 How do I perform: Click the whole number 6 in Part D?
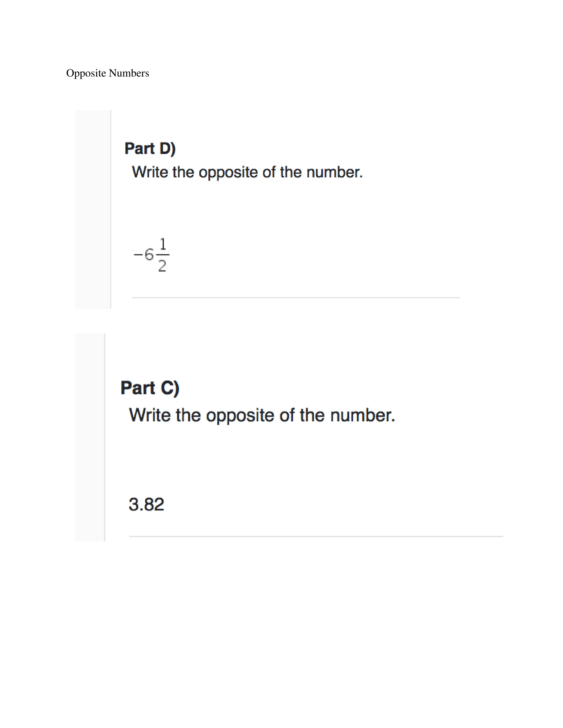point(149,255)
